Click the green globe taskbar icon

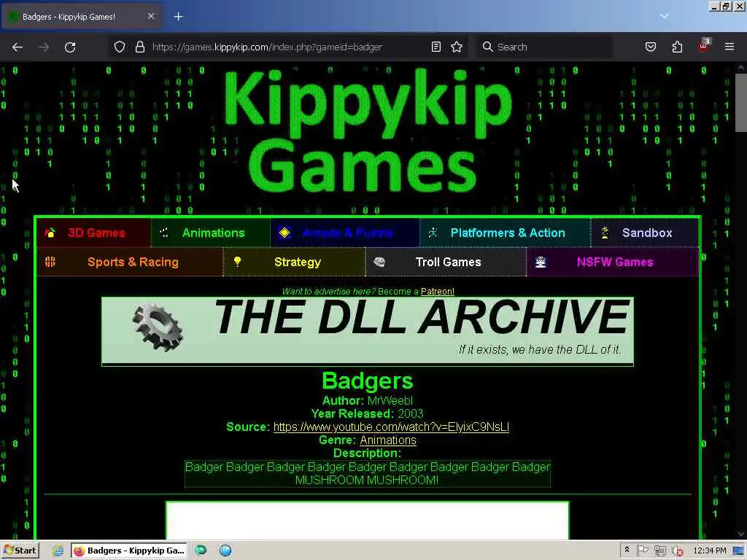coord(201,550)
